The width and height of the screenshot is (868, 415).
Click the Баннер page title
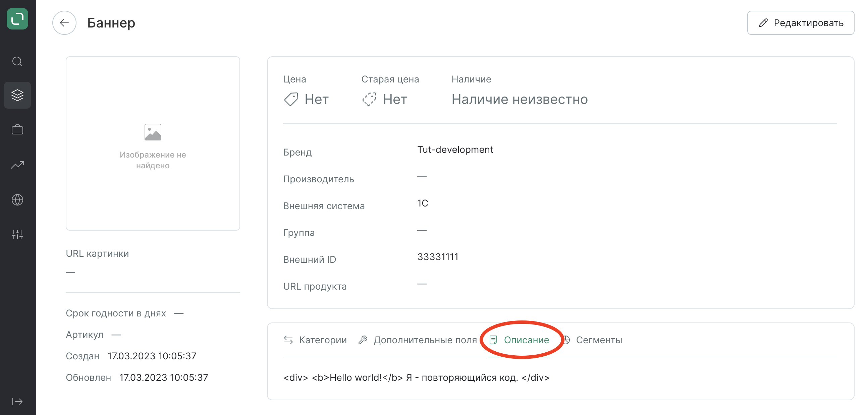(x=111, y=23)
